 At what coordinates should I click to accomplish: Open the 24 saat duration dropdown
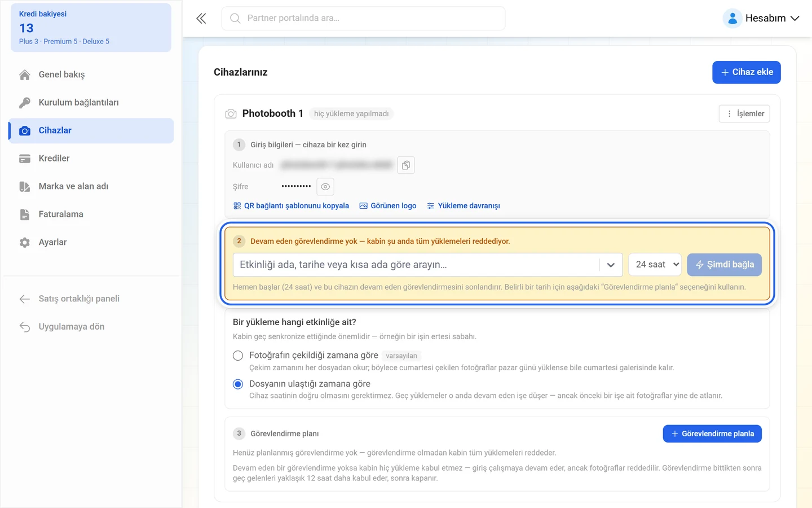tap(655, 265)
